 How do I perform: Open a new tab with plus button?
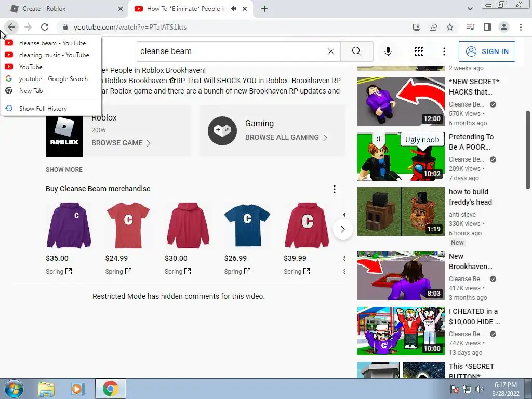264,9
